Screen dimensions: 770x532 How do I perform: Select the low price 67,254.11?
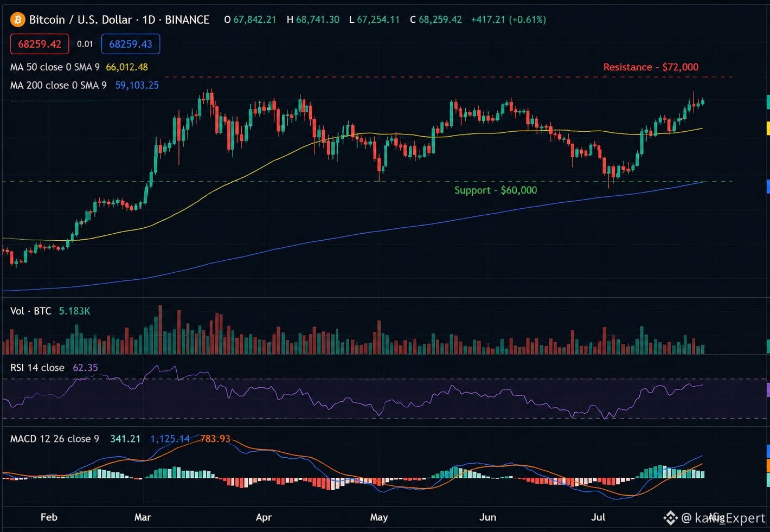pyautogui.click(x=378, y=20)
